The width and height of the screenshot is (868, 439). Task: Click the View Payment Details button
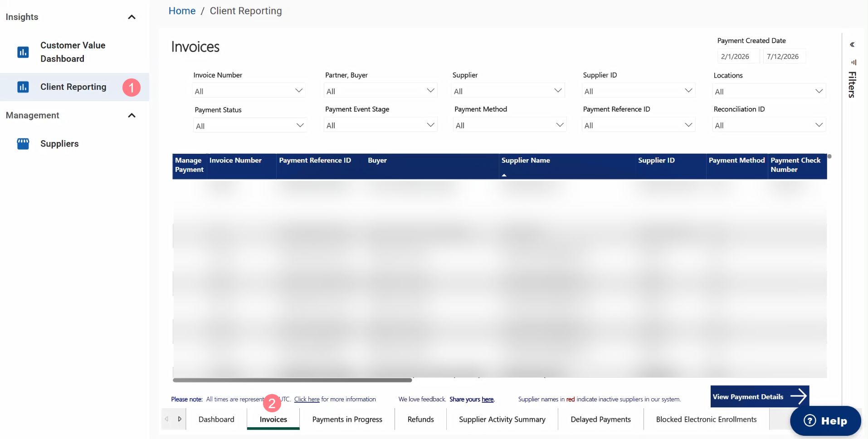pos(760,396)
